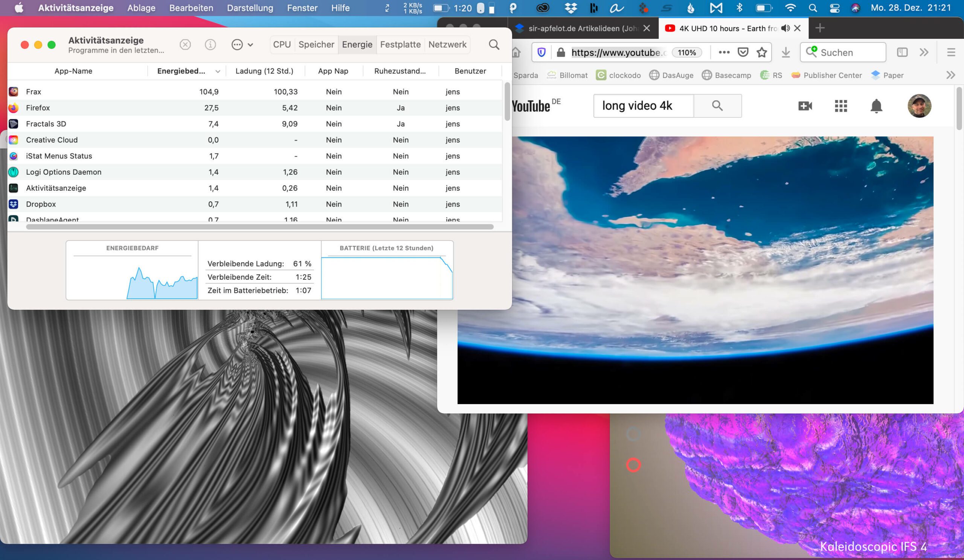Open the Hilfe menu
The width and height of the screenshot is (964, 560).
click(x=340, y=8)
